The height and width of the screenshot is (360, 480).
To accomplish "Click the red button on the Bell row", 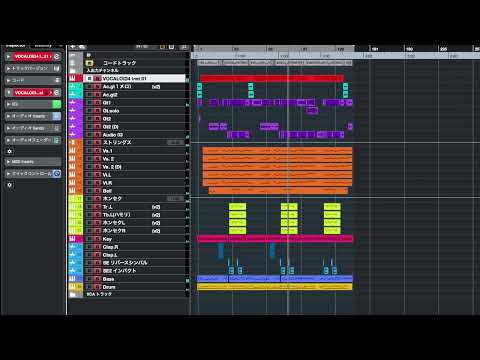I will [97, 191].
